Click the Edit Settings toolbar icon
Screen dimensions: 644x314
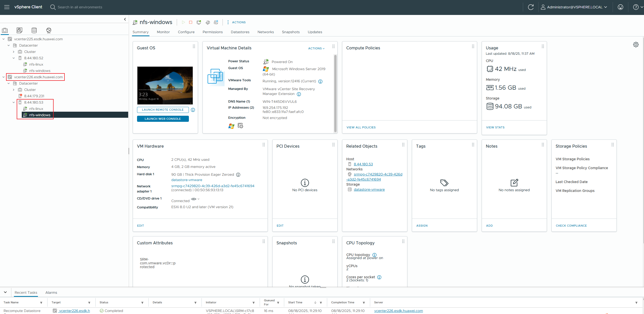[x=208, y=22]
